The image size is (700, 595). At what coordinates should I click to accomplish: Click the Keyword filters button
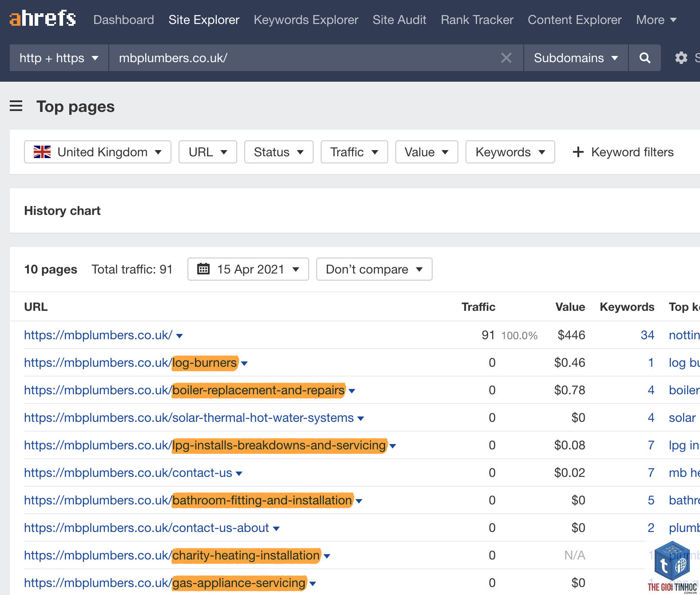tap(623, 152)
